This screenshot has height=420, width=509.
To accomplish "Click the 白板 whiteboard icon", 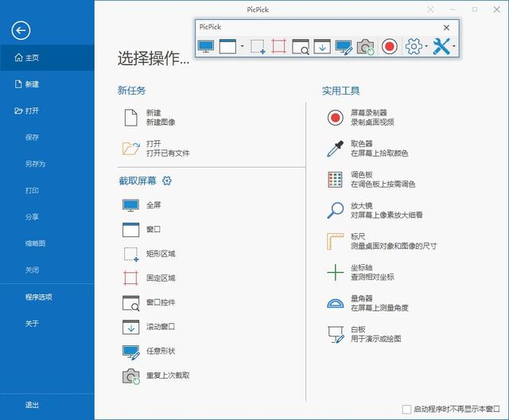I will (336, 335).
